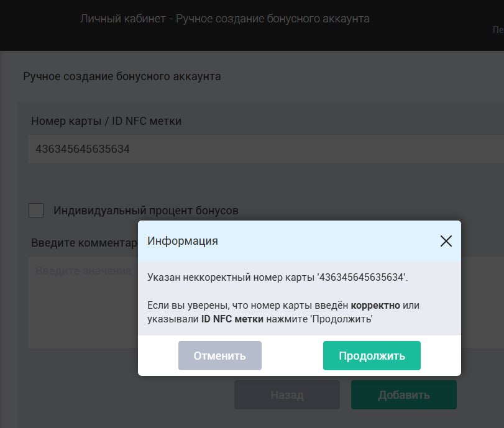504x428 pixels.
Task: Click the Продолжить button
Action: click(372, 356)
